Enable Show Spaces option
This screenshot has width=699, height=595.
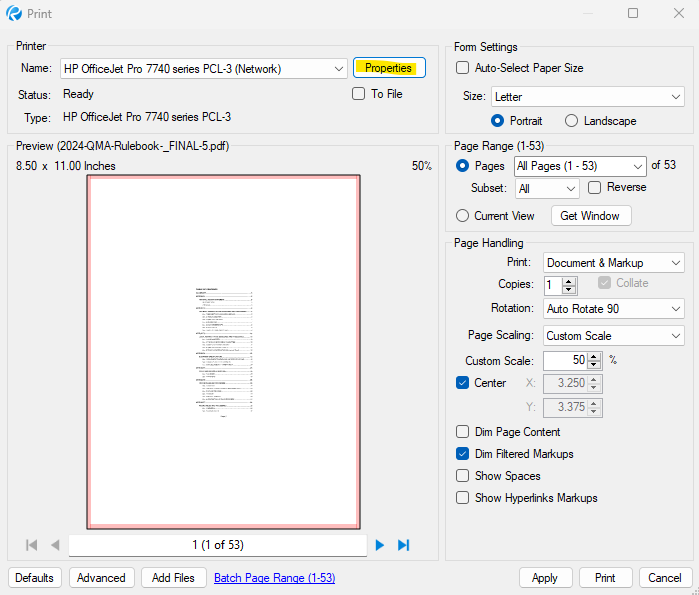[x=462, y=476]
